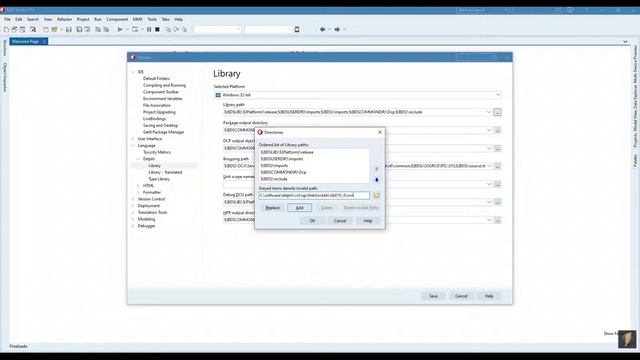The image size is (640, 360).
Task: Open the HPP output directory dropdown arrow
Action: click(489, 220)
